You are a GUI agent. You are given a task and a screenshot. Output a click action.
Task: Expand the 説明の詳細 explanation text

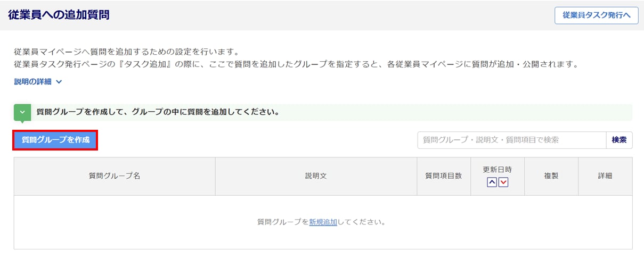(x=33, y=82)
